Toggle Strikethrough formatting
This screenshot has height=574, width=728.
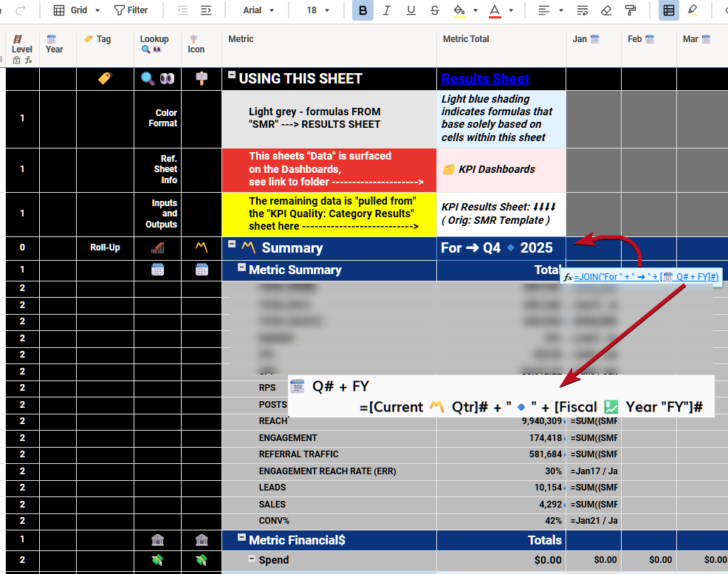tap(435, 10)
